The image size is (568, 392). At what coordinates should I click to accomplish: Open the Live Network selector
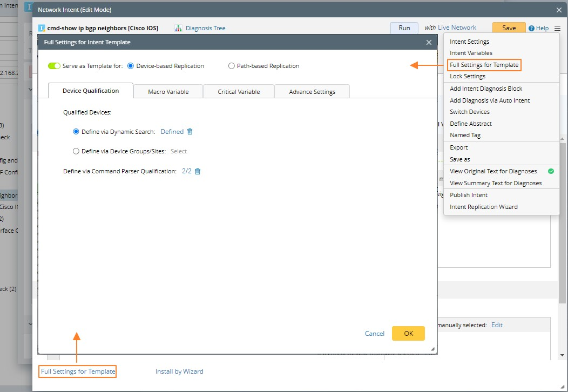[457, 28]
